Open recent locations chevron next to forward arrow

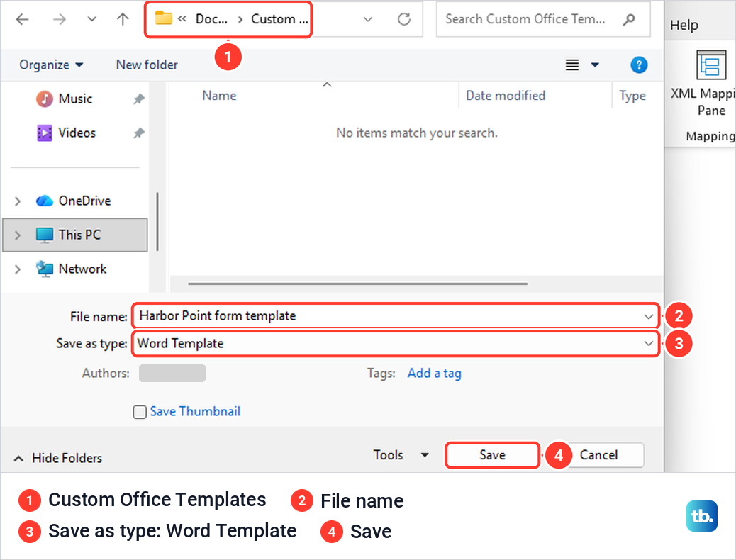point(92,19)
